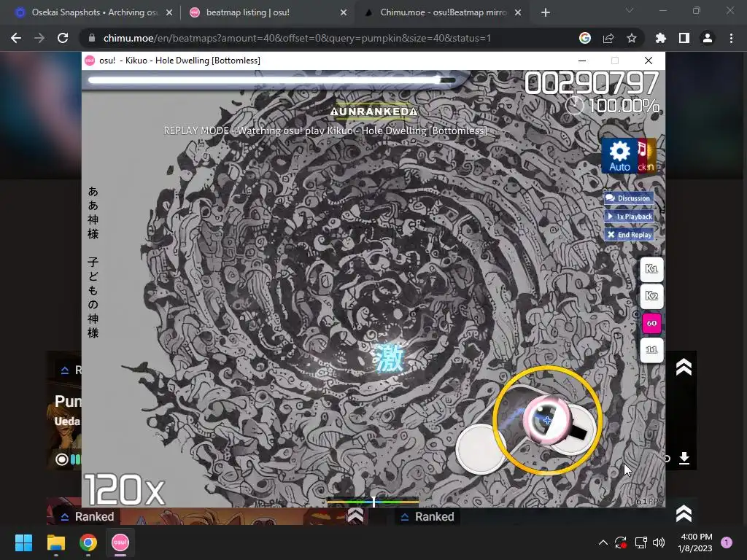747x560 pixels.
Task: Close the beatmap listing tab
Action: click(344, 13)
